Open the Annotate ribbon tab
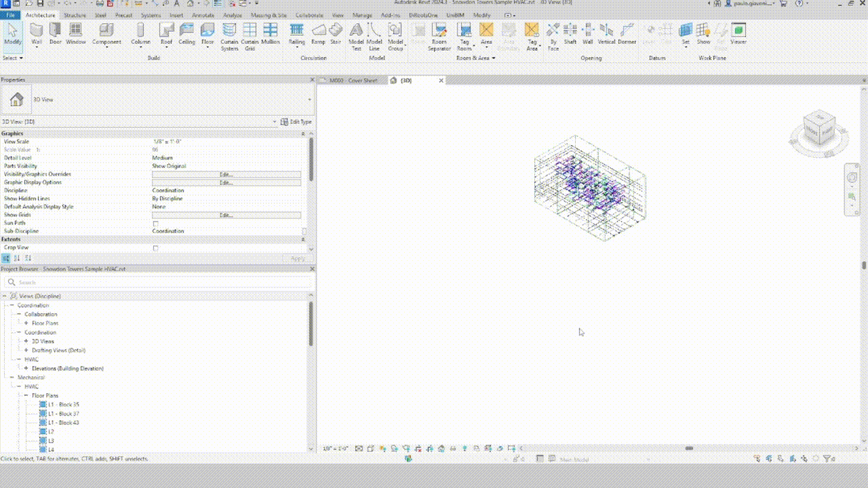This screenshot has height=488, width=868. tap(205, 15)
